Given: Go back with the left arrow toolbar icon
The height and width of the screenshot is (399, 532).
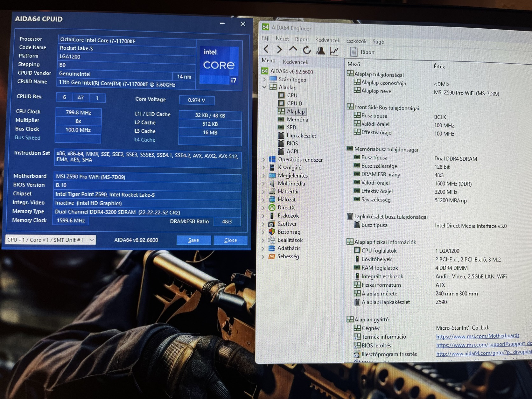Looking at the screenshot, I should pos(266,49).
